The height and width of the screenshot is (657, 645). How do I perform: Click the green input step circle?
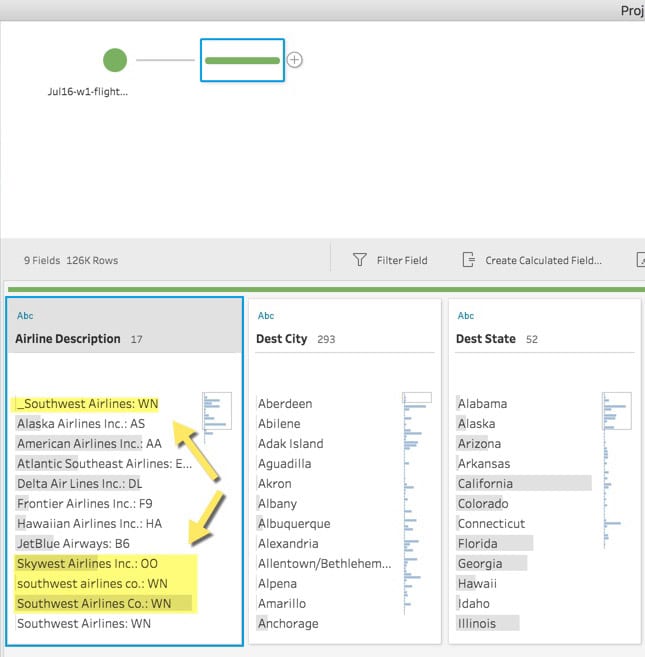pyautogui.click(x=115, y=60)
